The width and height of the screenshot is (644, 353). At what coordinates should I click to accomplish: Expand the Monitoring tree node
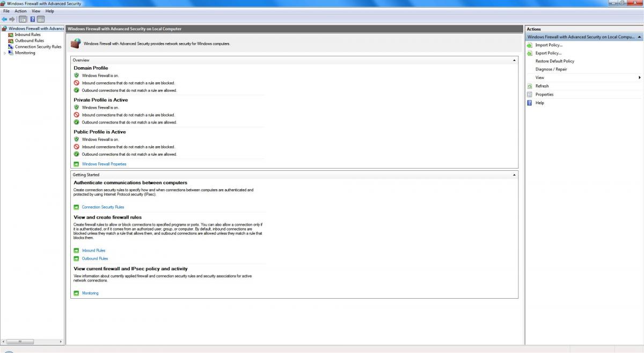tap(4, 53)
